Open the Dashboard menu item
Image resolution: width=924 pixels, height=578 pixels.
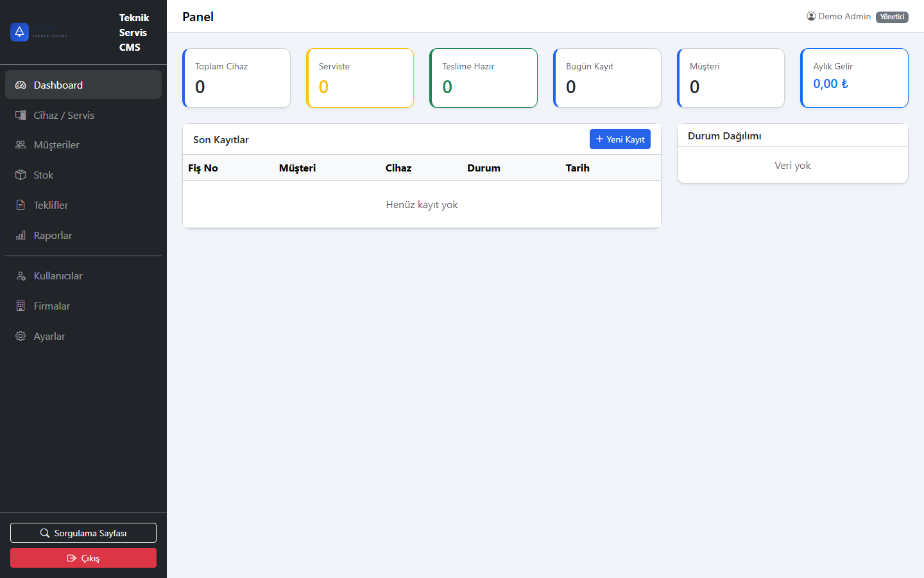83,85
